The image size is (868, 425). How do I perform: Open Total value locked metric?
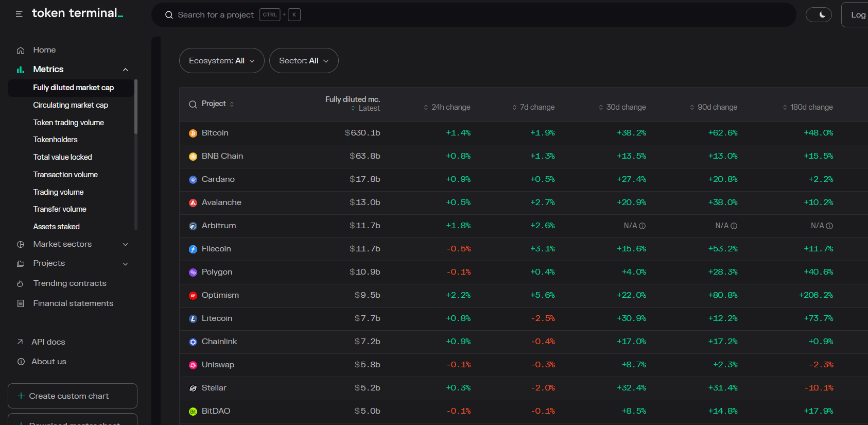pyautogui.click(x=62, y=157)
